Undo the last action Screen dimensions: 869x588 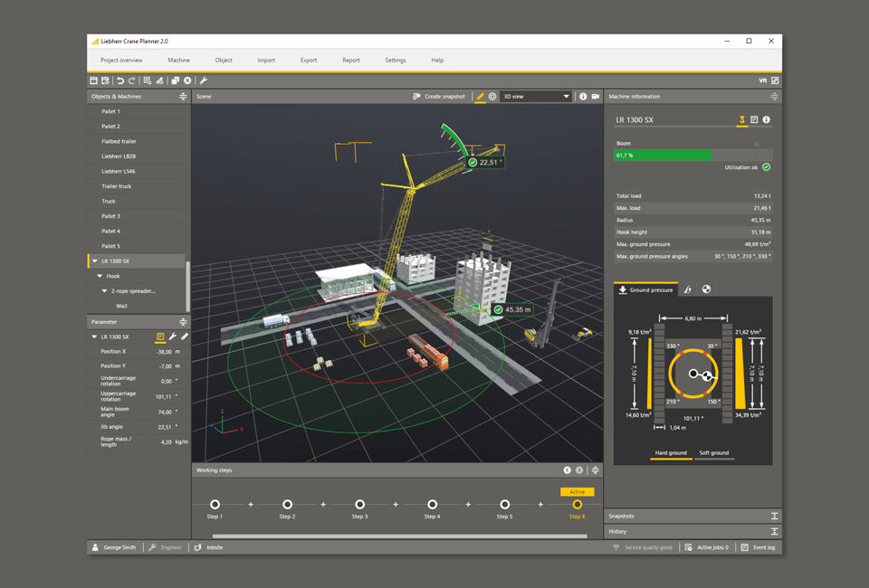tap(120, 81)
